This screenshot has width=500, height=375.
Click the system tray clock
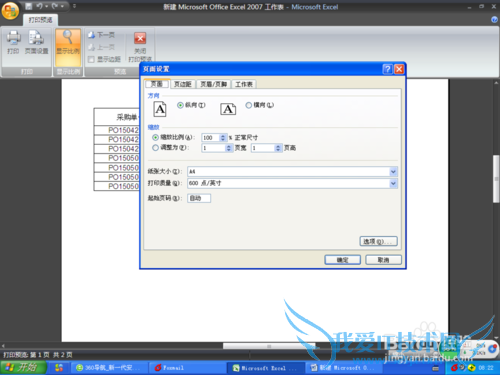(x=486, y=368)
